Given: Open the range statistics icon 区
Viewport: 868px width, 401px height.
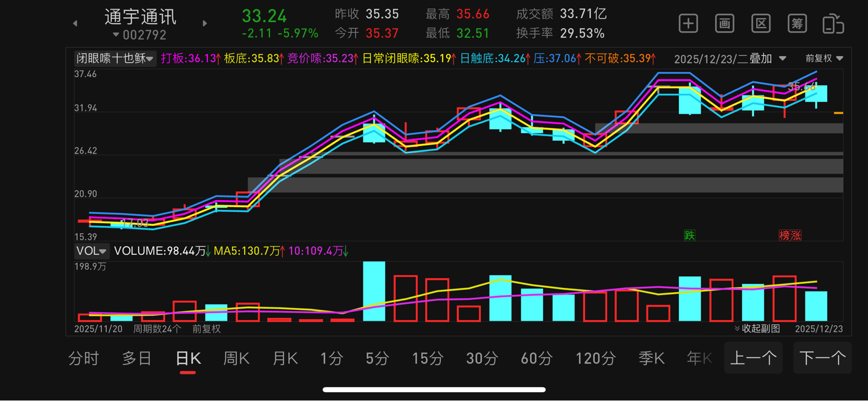Looking at the screenshot, I should [761, 23].
